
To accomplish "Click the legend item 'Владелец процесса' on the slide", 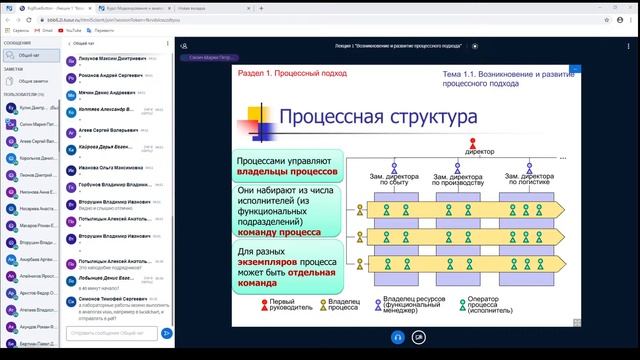I will pos(340,304).
